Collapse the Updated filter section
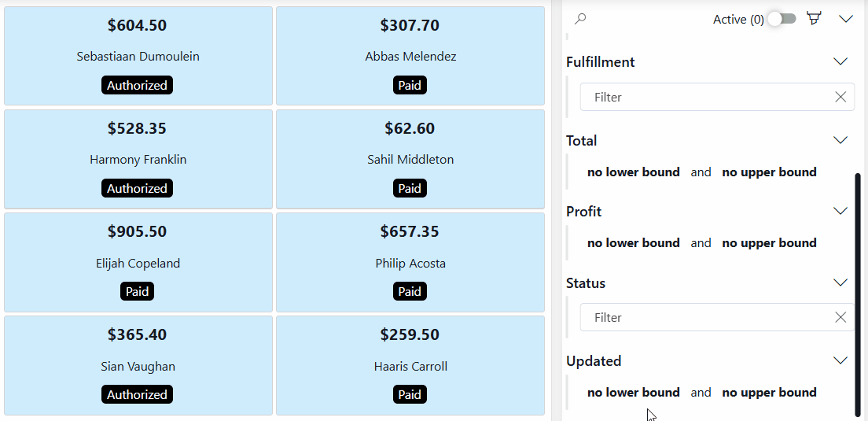Viewport: 868px width, 421px height. click(840, 360)
